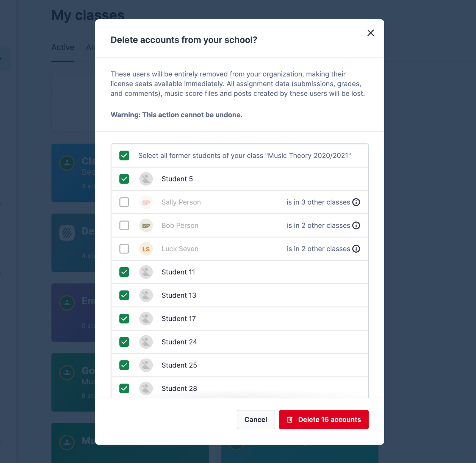The width and height of the screenshot is (476, 463).
Task: Uncheck Student 28's checkbox
Action: [124, 389]
